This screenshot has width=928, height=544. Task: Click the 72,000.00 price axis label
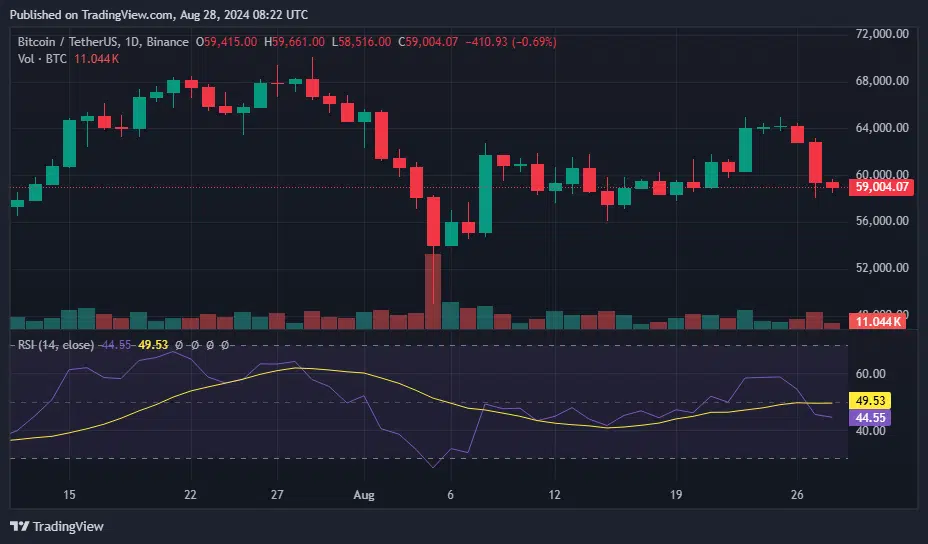[x=882, y=34]
